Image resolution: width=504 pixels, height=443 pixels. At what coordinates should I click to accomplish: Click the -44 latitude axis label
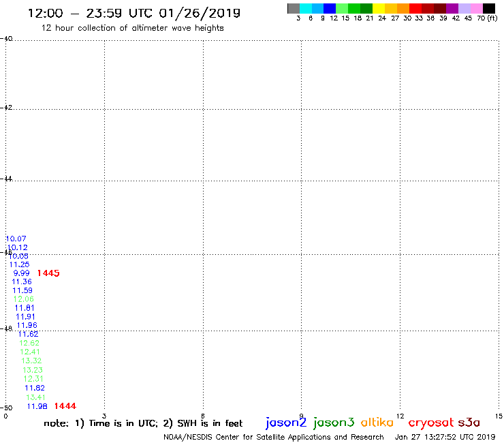(6, 179)
